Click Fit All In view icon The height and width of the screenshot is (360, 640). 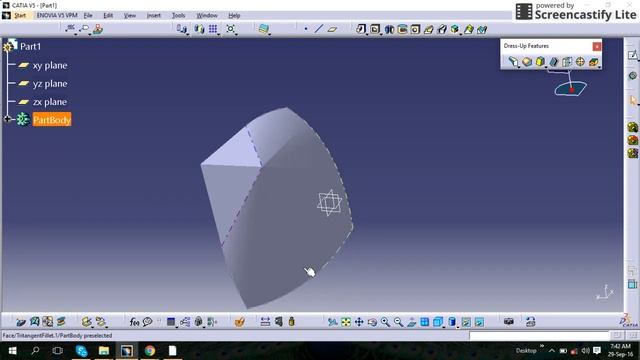coord(346,322)
